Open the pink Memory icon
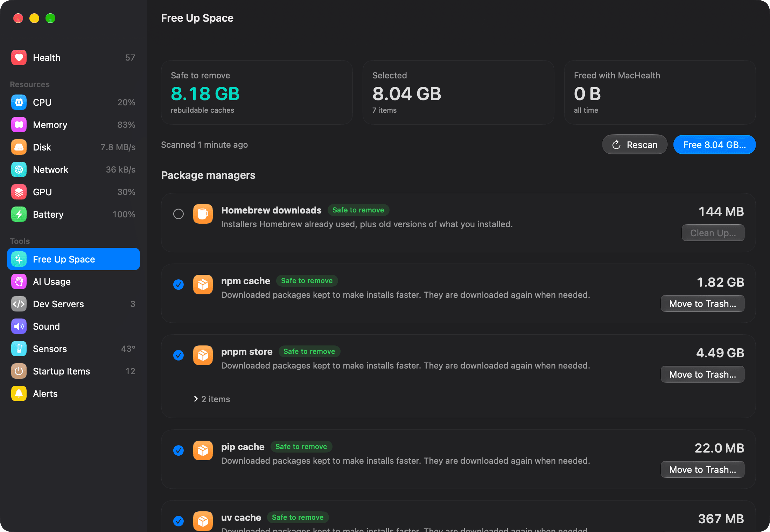Image resolution: width=770 pixels, height=532 pixels. point(19,125)
